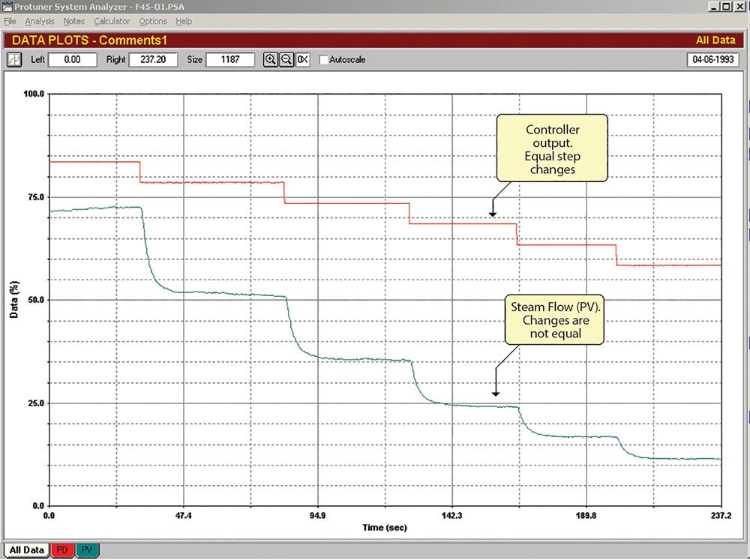
Task: Select the All Data tab
Action: click(x=26, y=550)
